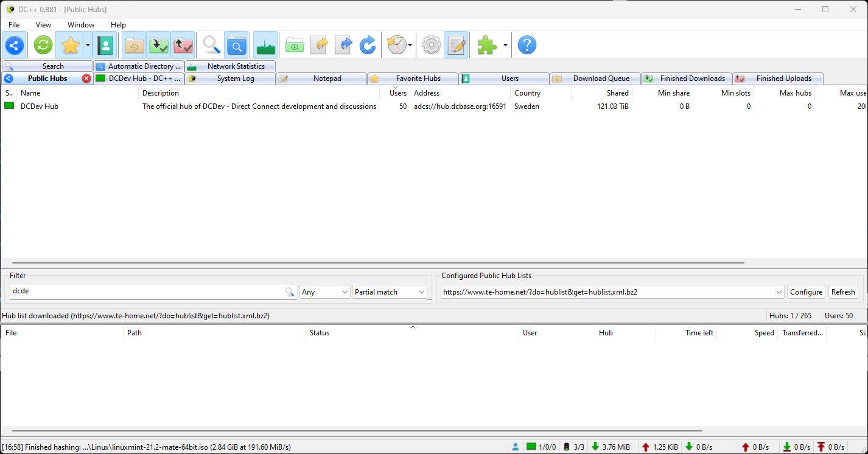Open the Window menu
Viewport: 868px width, 454px height.
click(x=81, y=25)
